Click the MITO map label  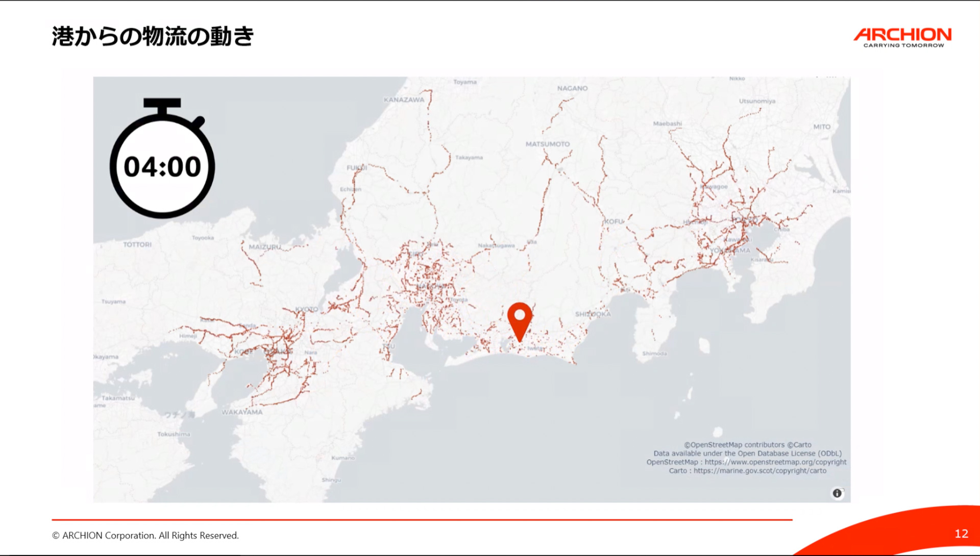tap(822, 127)
